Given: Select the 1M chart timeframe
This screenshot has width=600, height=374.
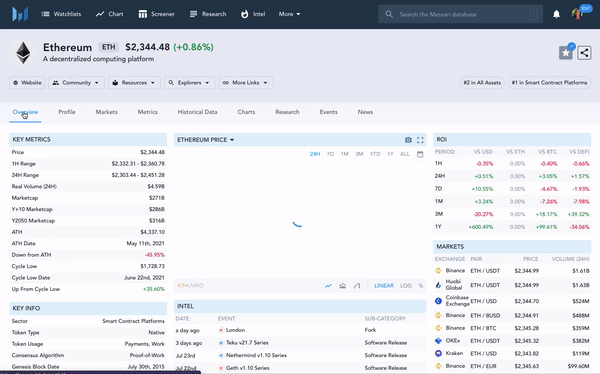Looking at the screenshot, I should [345, 154].
